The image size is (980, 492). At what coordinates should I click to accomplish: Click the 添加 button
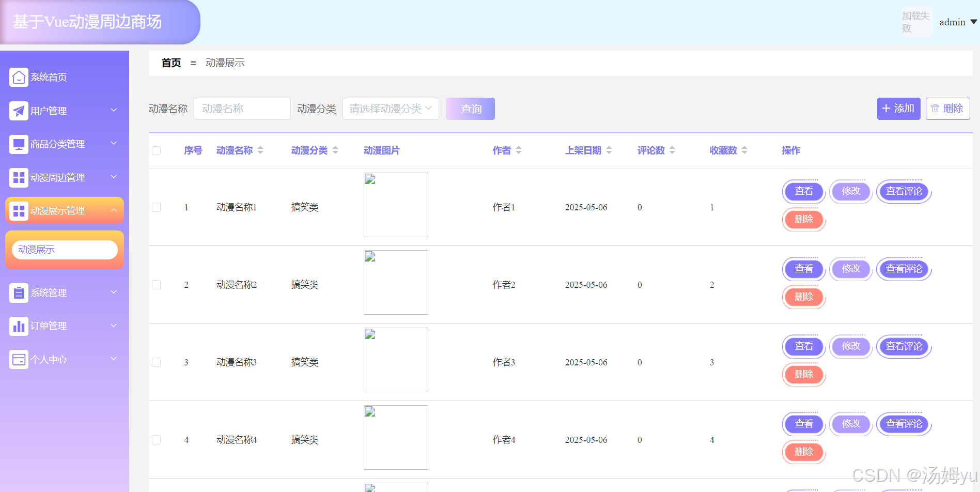coord(898,109)
